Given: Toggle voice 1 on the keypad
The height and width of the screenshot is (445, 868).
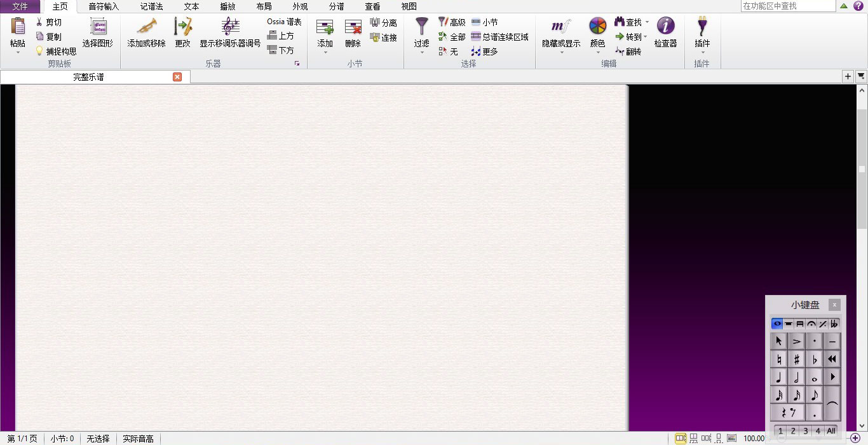Looking at the screenshot, I should [x=781, y=431].
